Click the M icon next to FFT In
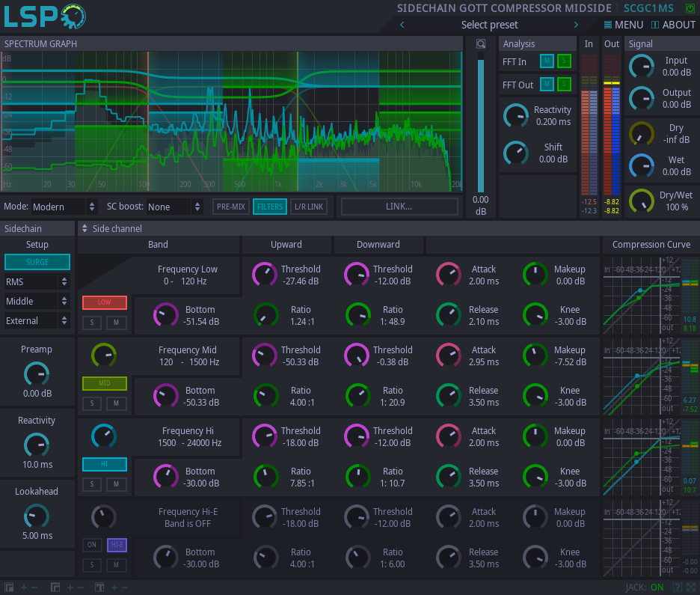Image resolution: width=700 pixels, height=595 pixels. [x=547, y=61]
